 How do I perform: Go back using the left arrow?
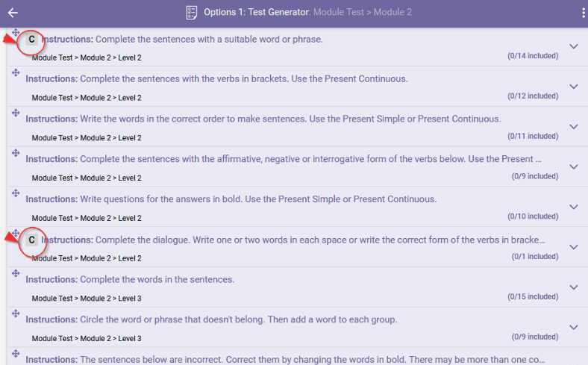click(13, 13)
